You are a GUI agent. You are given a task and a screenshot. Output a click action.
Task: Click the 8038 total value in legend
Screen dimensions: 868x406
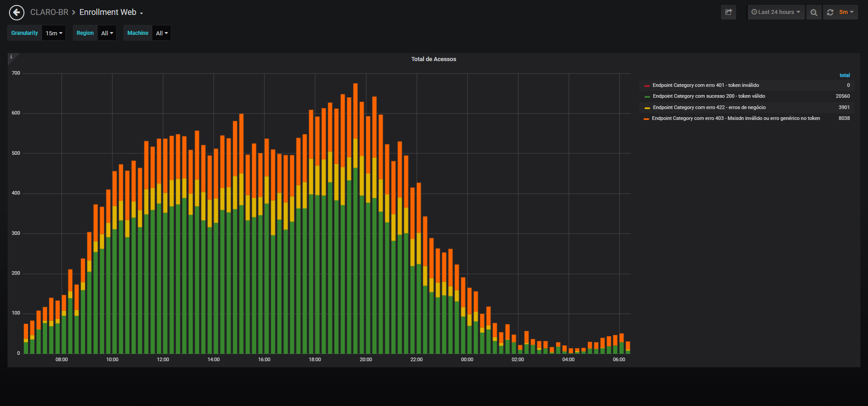tap(844, 118)
